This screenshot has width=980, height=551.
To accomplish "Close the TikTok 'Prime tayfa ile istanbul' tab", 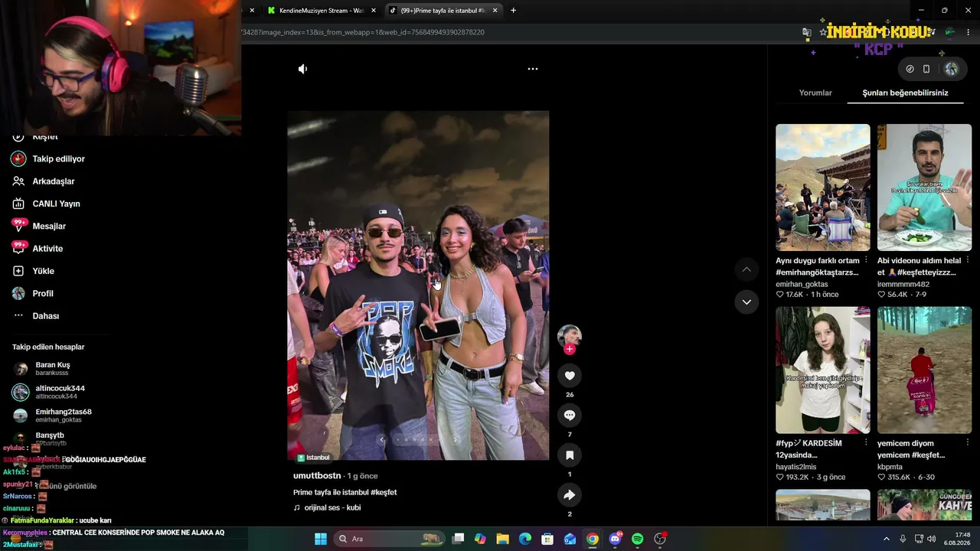I will click(495, 11).
